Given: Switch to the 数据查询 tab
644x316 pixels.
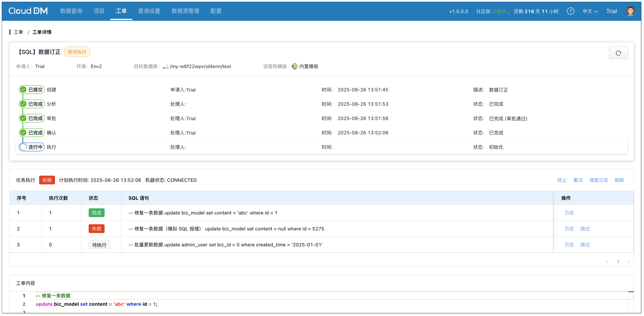Looking at the screenshot, I should (x=71, y=11).
